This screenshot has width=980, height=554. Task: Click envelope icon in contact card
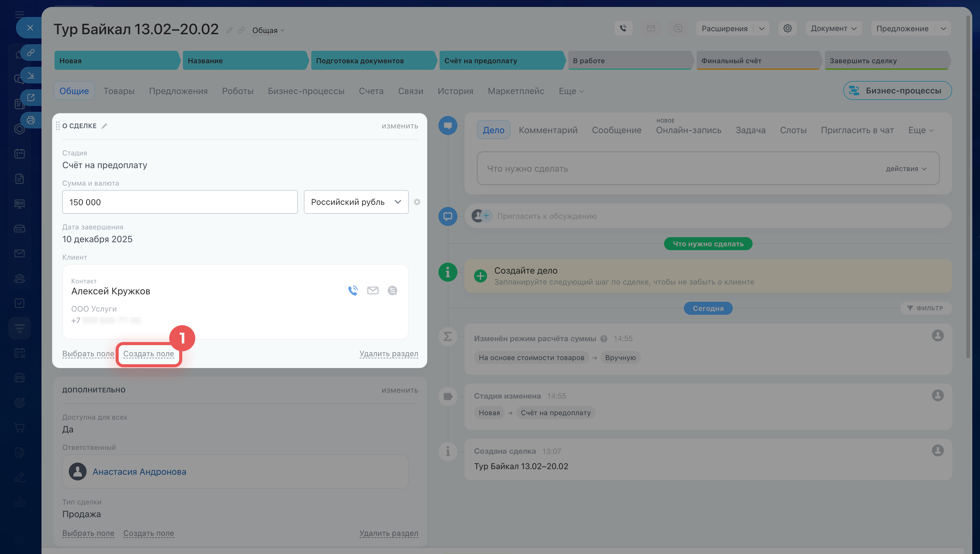[x=373, y=291]
